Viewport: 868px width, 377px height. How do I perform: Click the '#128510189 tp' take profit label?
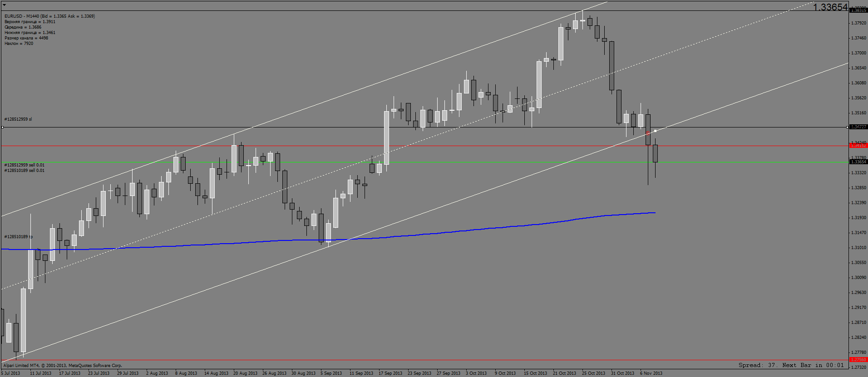coord(18,237)
